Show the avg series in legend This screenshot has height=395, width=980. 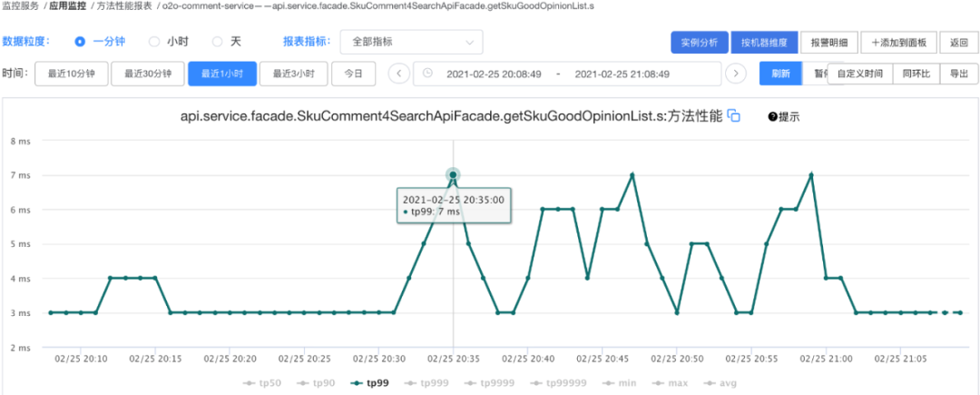[x=721, y=383]
